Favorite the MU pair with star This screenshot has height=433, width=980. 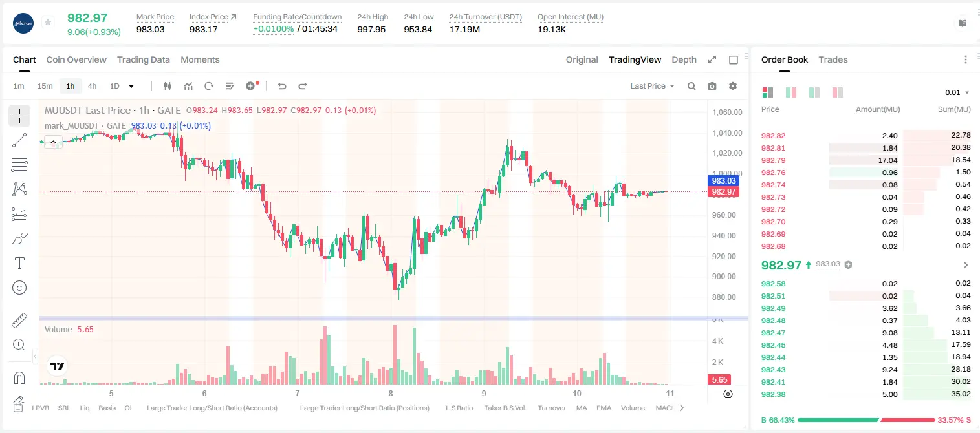pos(48,23)
